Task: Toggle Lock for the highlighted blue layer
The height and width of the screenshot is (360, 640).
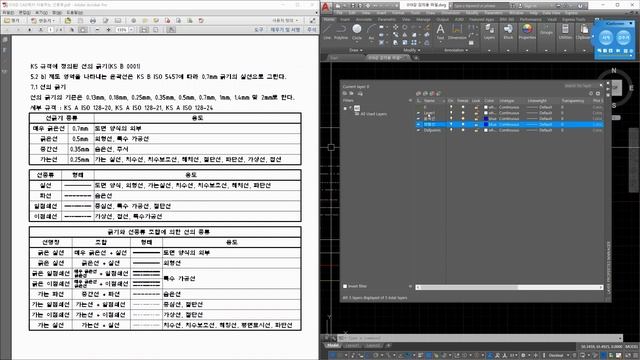Action: (x=476, y=124)
